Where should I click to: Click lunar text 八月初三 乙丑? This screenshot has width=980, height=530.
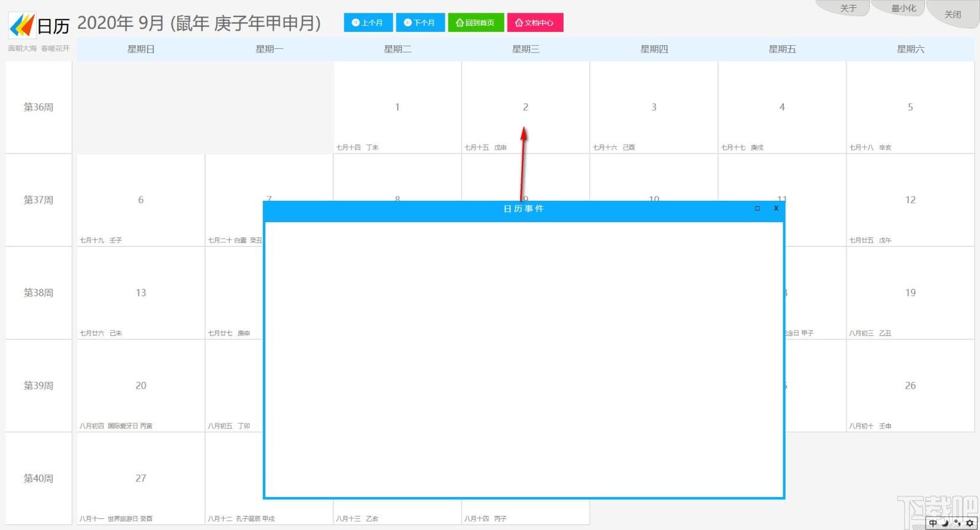pos(870,334)
